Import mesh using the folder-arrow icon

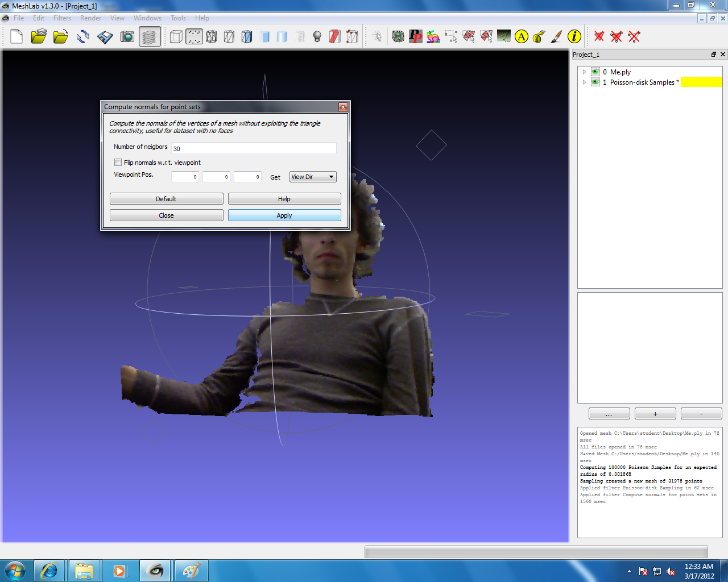coord(60,37)
